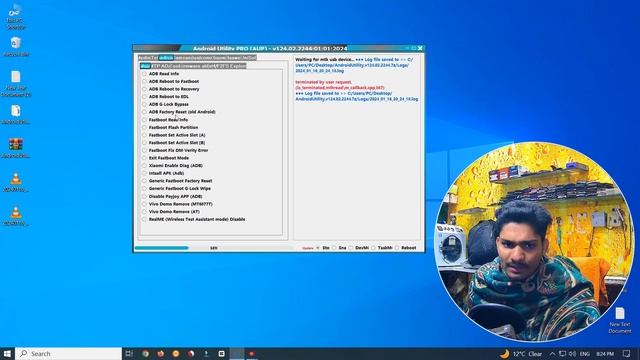Click the red Update link

[x=308, y=248]
